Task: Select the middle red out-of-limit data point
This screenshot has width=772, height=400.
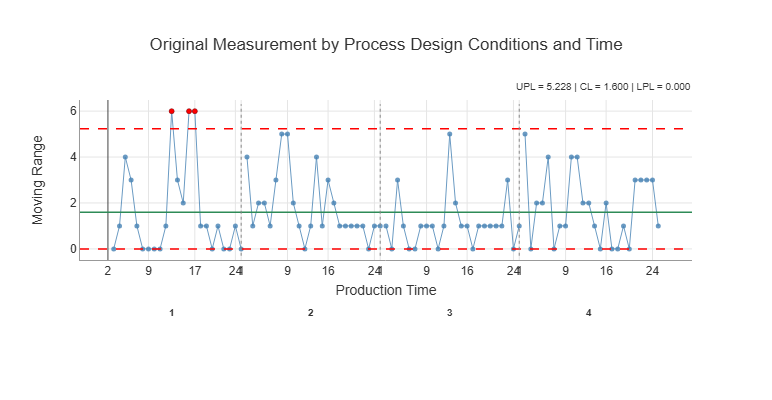Action: [189, 111]
